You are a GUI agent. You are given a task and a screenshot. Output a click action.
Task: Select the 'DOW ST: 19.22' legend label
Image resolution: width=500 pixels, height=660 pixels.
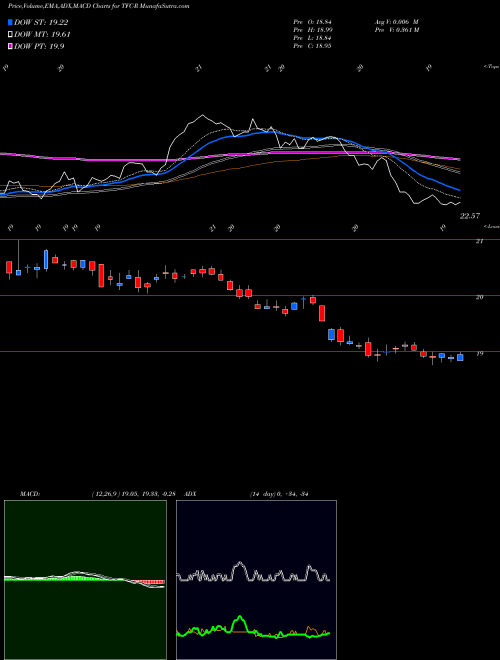41,22
